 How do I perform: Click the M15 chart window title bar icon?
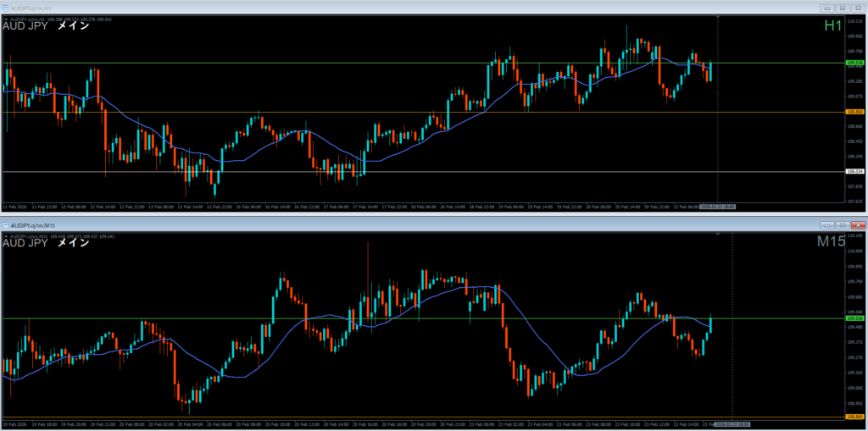[5, 225]
